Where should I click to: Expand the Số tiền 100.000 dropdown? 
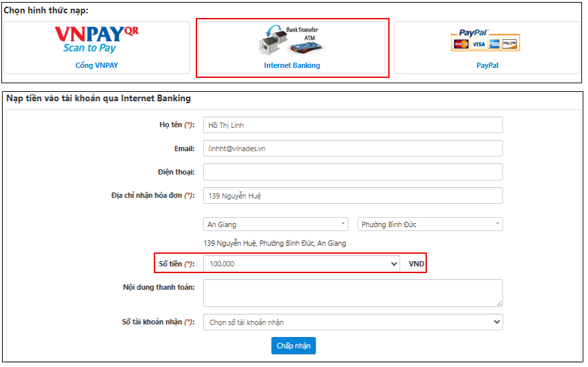pyautogui.click(x=302, y=264)
